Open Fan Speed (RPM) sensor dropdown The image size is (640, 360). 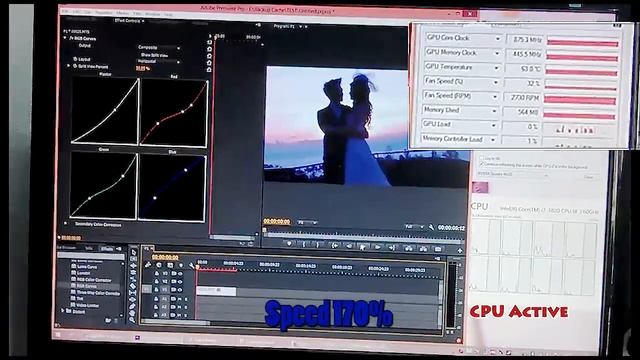pos(495,97)
